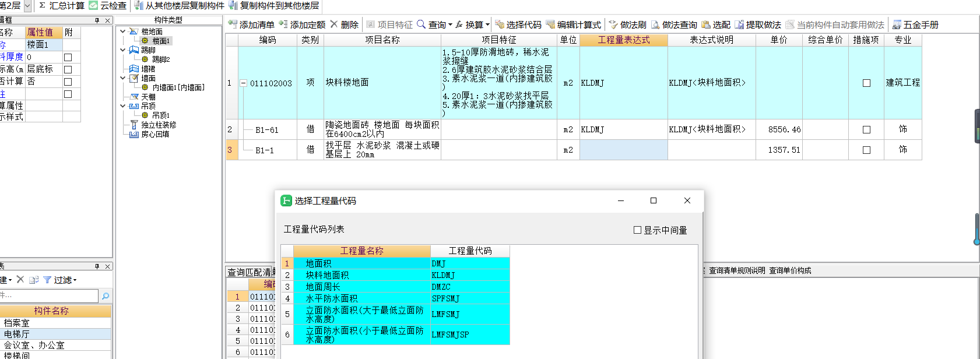Click 添加定额 add quota item

click(x=302, y=24)
